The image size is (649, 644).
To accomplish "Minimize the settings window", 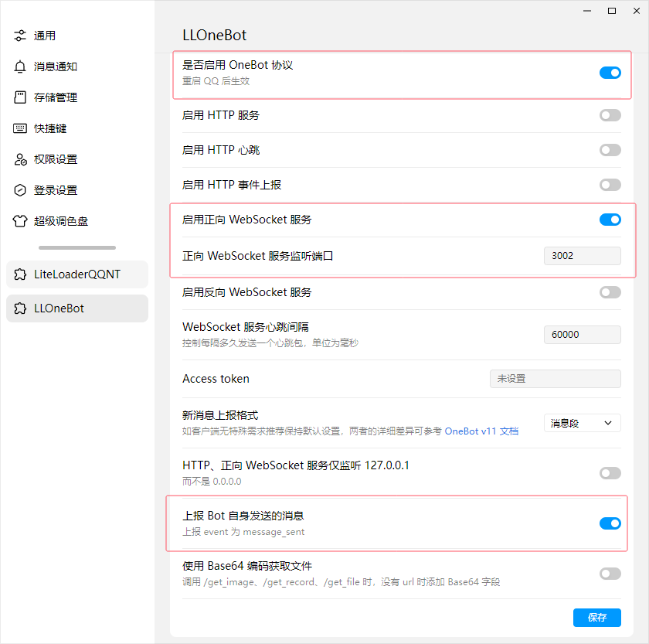I will 587,11.
